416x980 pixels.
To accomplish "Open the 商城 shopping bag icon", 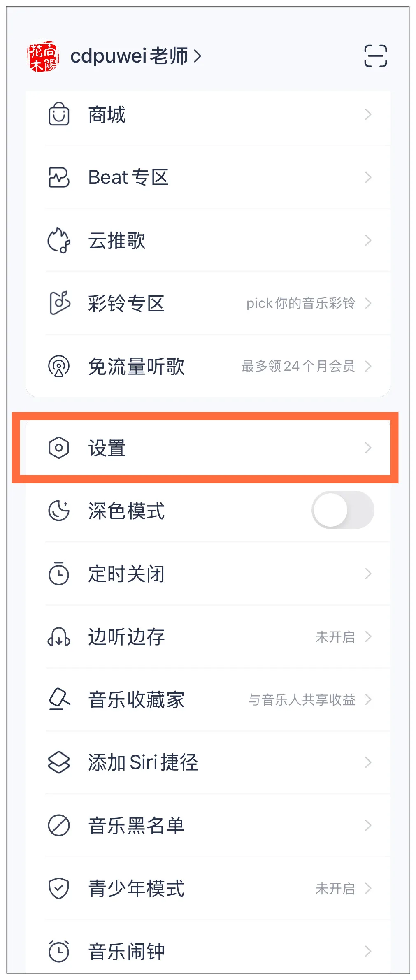I will [x=59, y=114].
